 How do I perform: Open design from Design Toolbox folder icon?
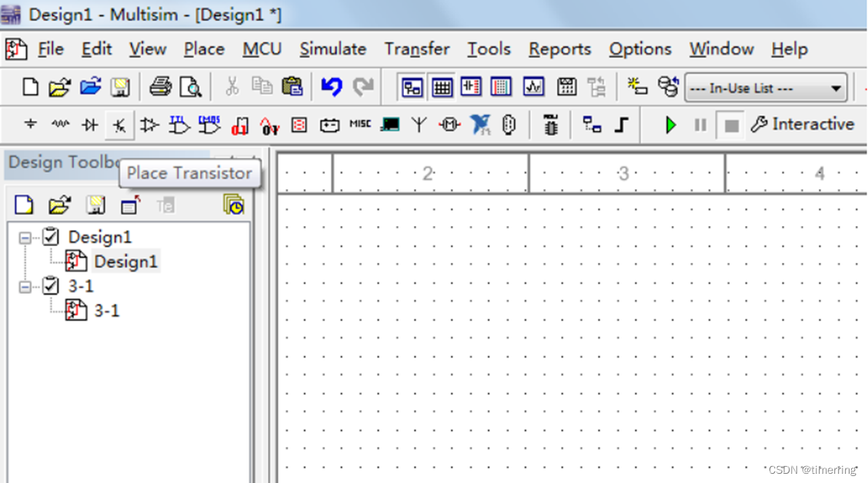click(x=59, y=205)
